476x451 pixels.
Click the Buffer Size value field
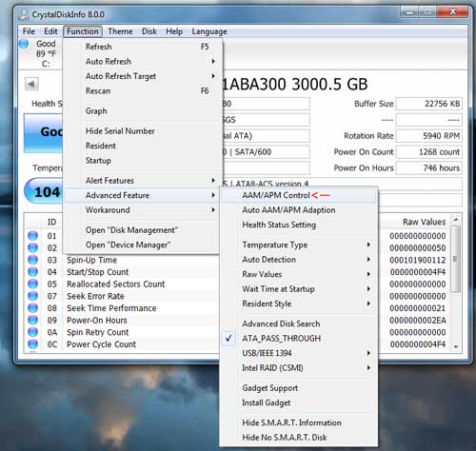[429, 104]
